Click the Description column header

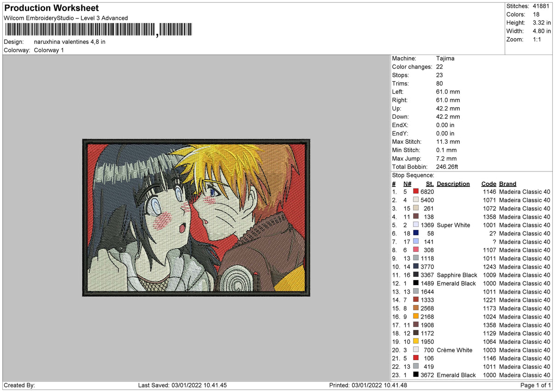point(453,184)
